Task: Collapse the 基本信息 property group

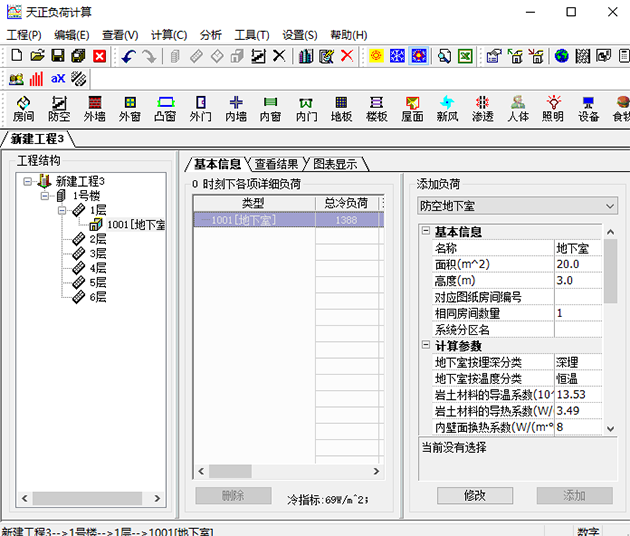Action: point(425,232)
